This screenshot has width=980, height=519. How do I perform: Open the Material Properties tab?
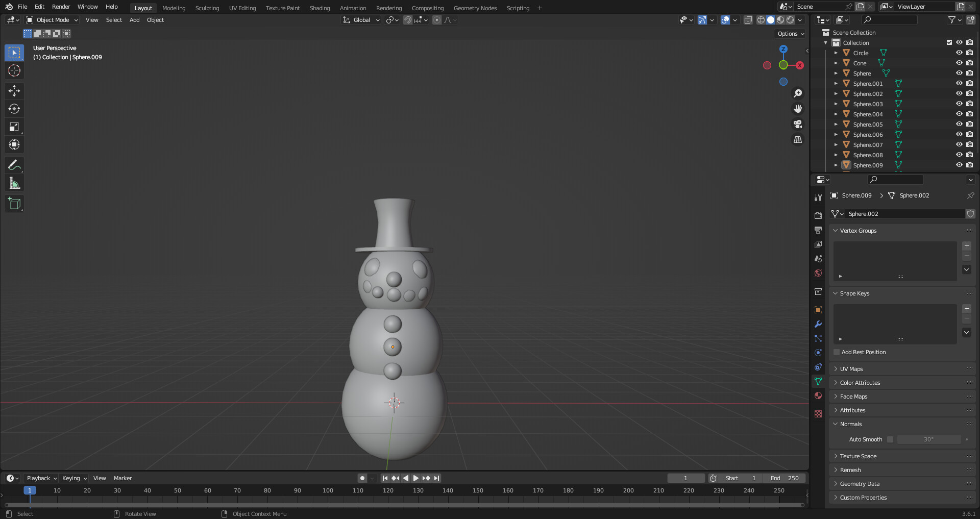[818, 396]
